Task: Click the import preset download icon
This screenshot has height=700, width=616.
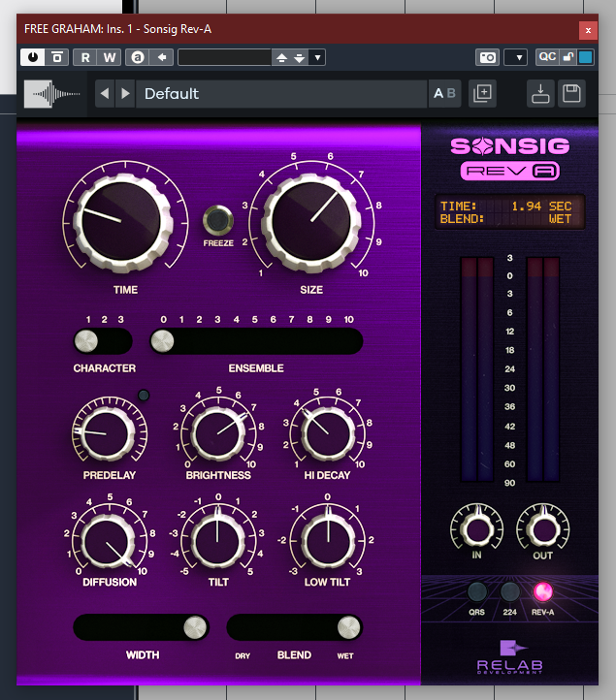Action: point(541,93)
